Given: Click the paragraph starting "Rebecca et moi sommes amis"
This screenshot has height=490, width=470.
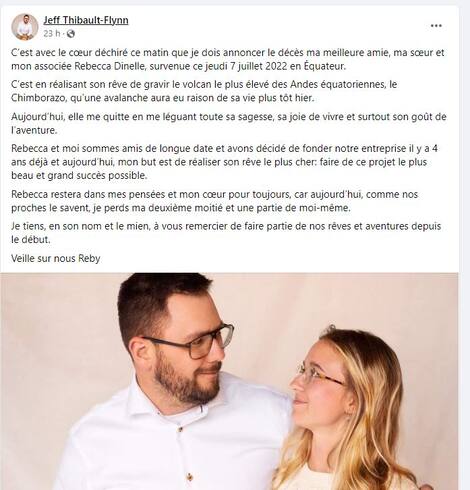Looking at the screenshot, I should tap(224, 162).
